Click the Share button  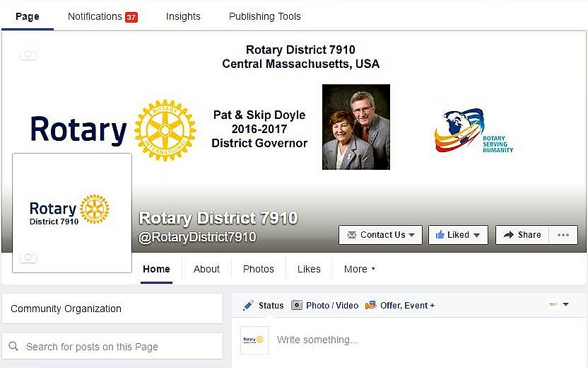point(522,235)
